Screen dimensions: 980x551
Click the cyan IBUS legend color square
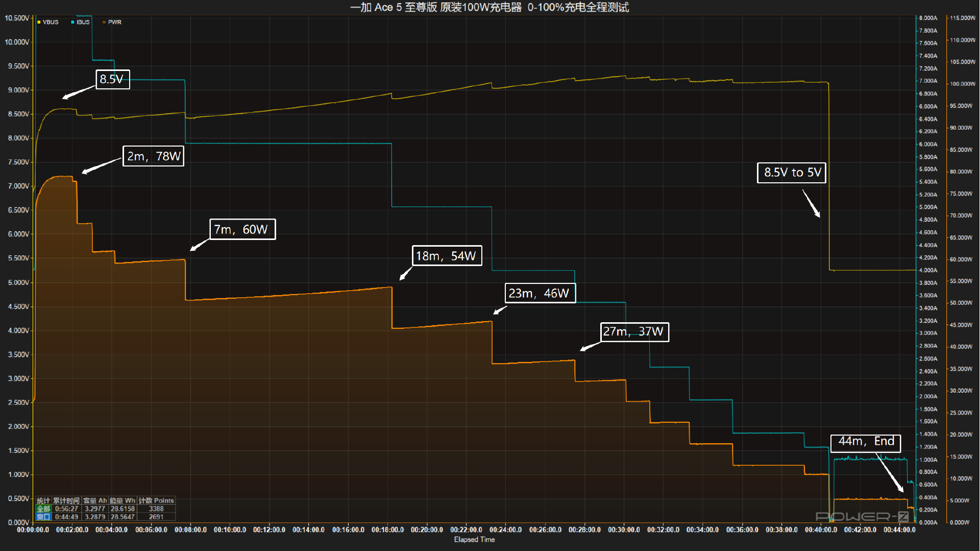(x=72, y=22)
